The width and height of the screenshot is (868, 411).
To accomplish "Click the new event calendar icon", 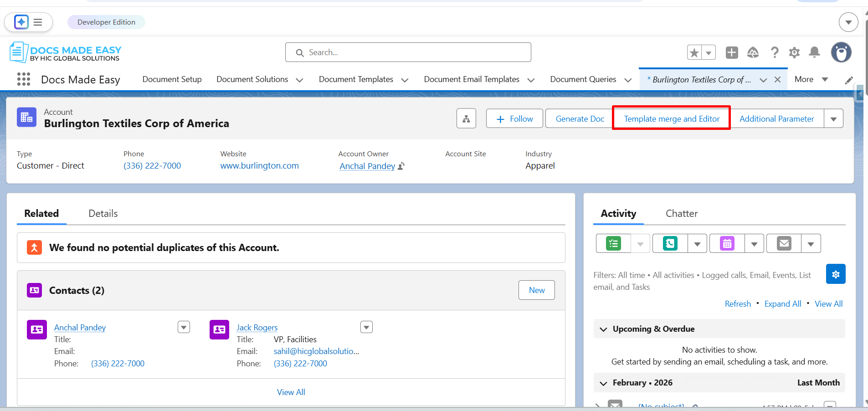I will click(727, 244).
